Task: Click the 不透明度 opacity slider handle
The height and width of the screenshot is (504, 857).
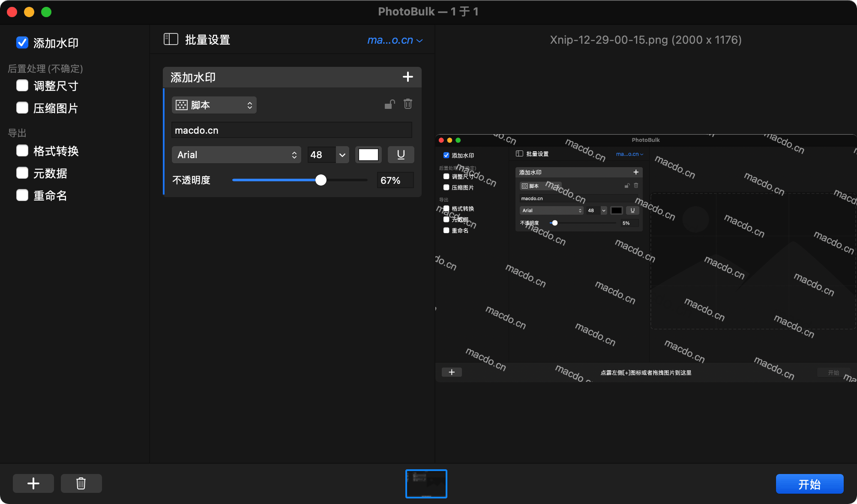Action: 321,180
